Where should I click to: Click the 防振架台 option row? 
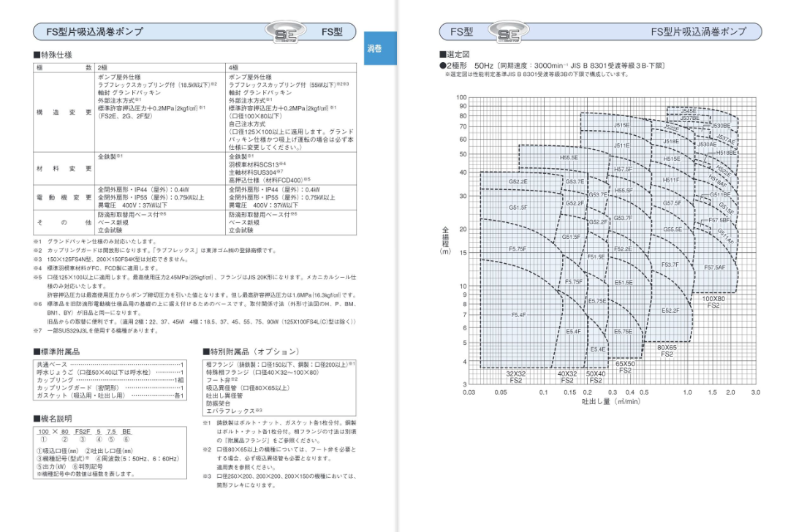[x=218, y=403]
